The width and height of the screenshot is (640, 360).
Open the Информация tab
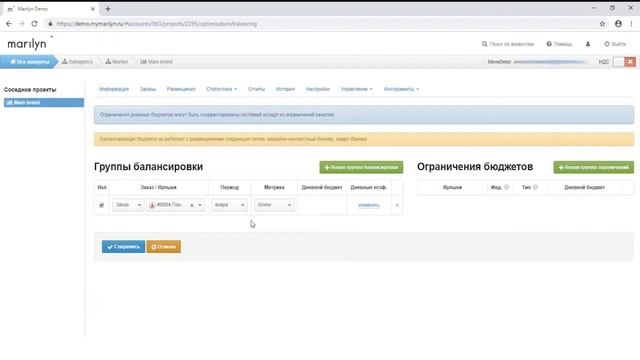(x=114, y=89)
